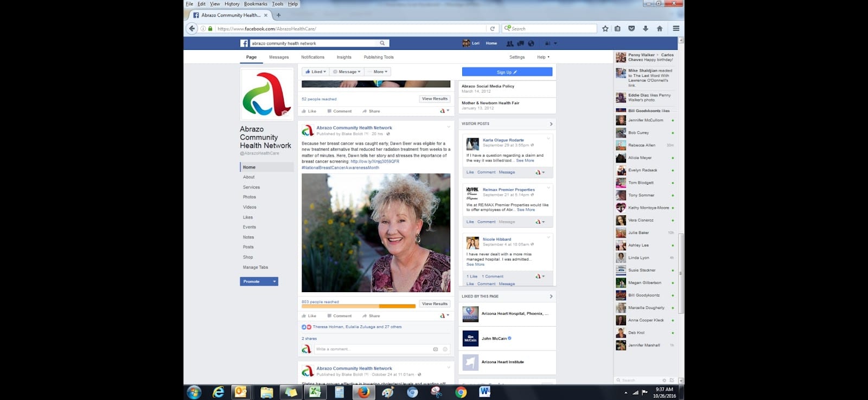Open Google Chrome from the taskbar
This screenshot has width=868, height=400.
[x=461, y=392]
